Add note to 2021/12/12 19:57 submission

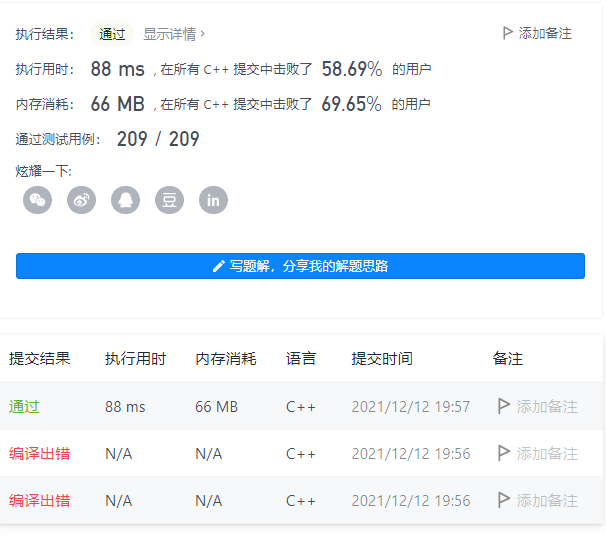(x=538, y=407)
